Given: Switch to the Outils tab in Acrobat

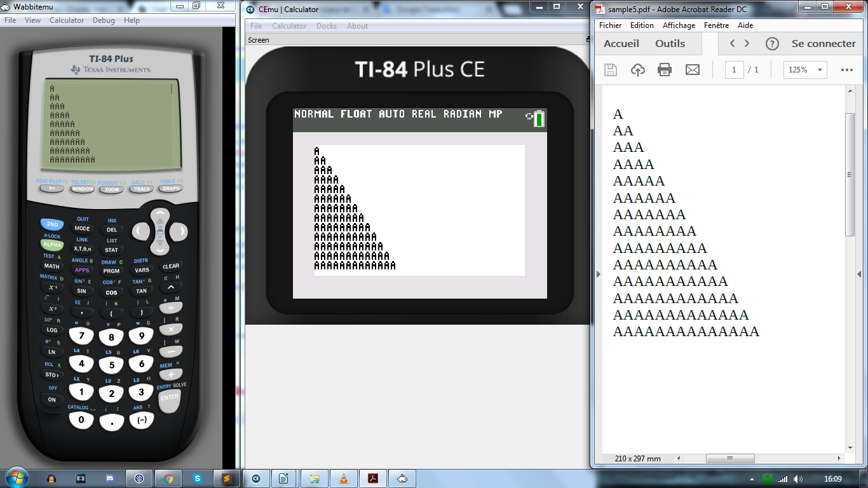Looking at the screenshot, I should (x=670, y=44).
